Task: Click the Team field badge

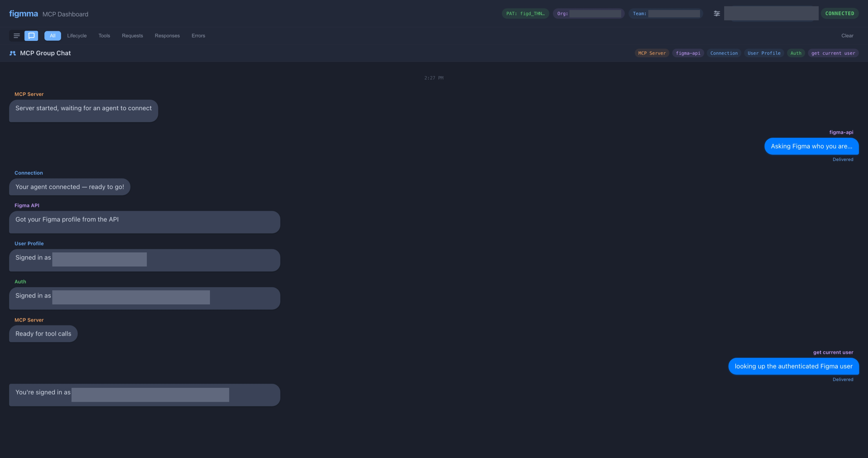Action: pyautogui.click(x=665, y=13)
